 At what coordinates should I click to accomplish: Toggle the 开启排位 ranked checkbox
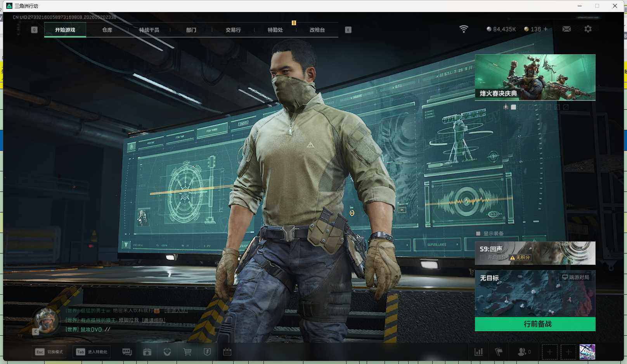pyautogui.click(x=482, y=257)
